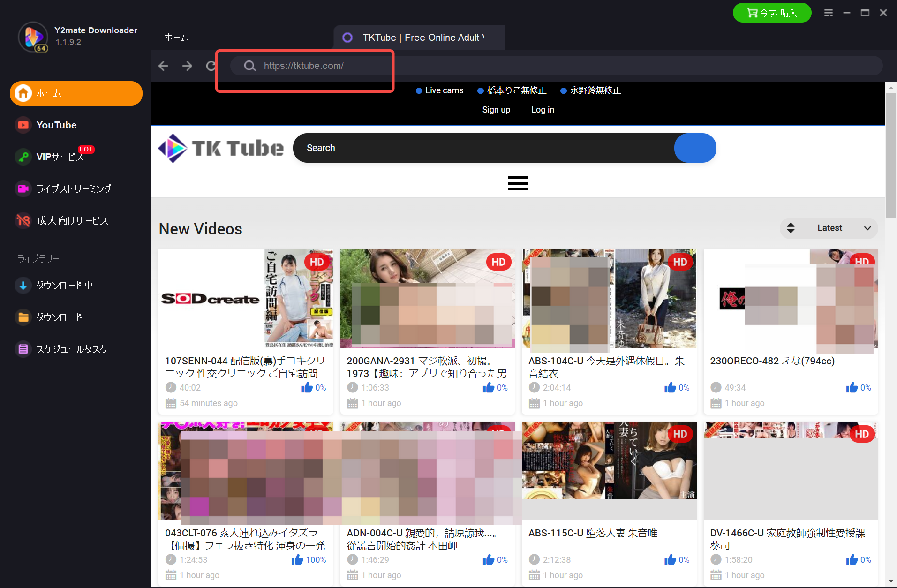Click the YouTube sidebar play icon
The width and height of the screenshot is (897, 588).
23,125
